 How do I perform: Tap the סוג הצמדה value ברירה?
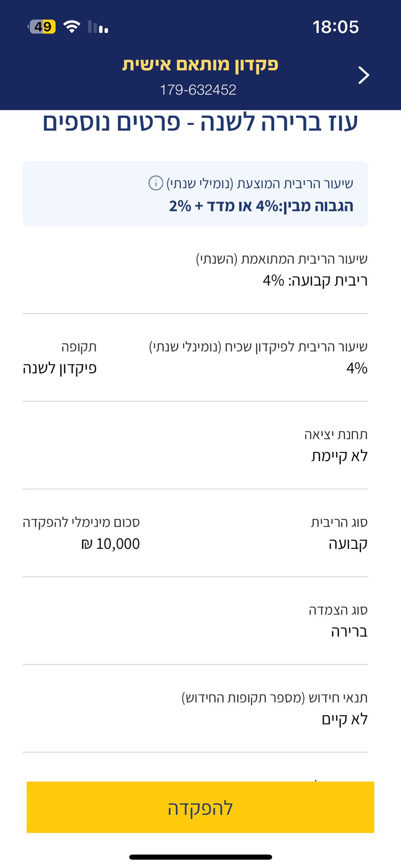point(349,632)
